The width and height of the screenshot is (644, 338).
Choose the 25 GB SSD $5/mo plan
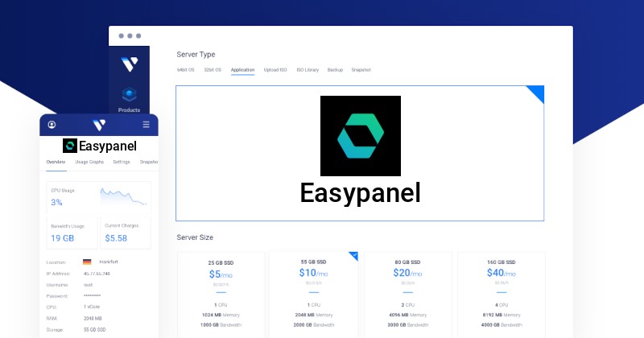tap(221, 295)
